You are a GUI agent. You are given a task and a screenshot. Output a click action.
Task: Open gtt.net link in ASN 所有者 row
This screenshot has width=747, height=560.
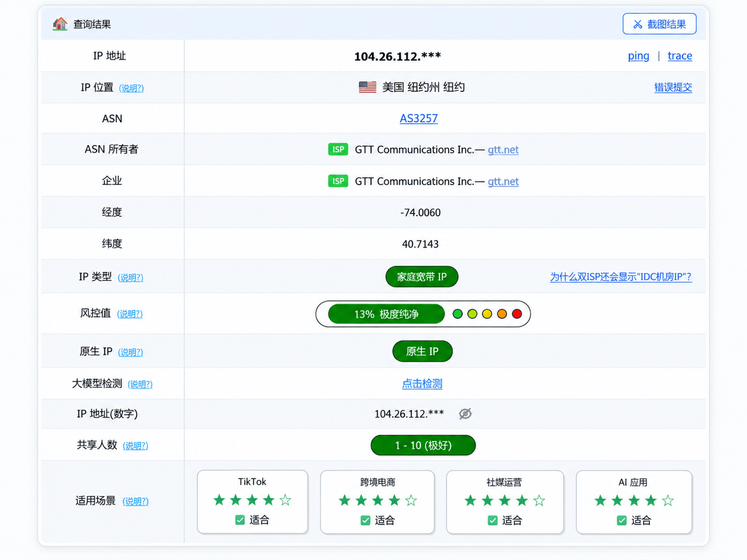coord(503,150)
